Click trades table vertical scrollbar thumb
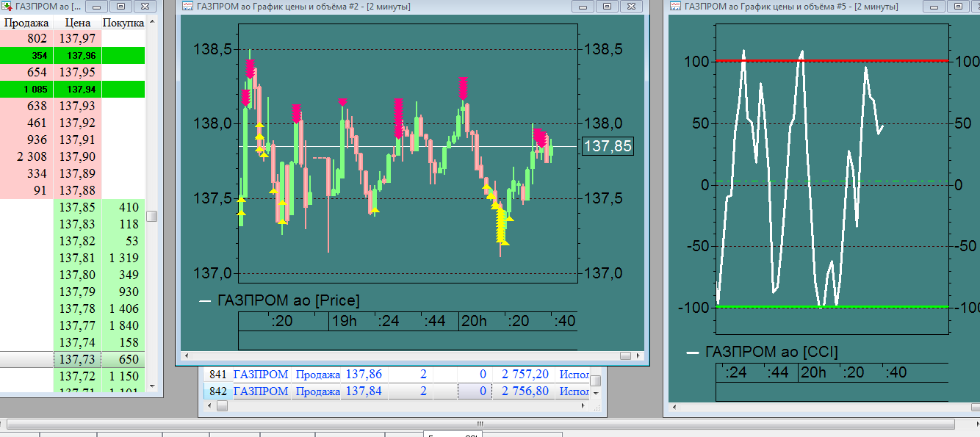The width and height of the screenshot is (980, 437). pyautogui.click(x=596, y=380)
